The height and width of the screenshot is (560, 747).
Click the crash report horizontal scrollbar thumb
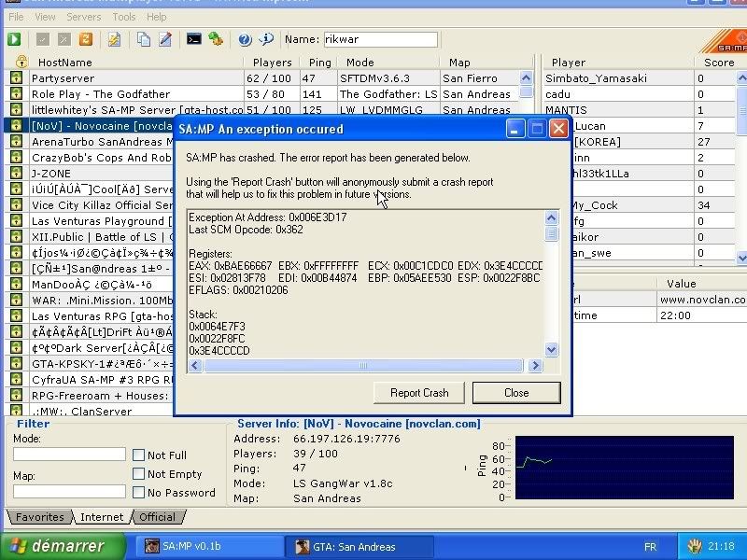tap(363, 365)
